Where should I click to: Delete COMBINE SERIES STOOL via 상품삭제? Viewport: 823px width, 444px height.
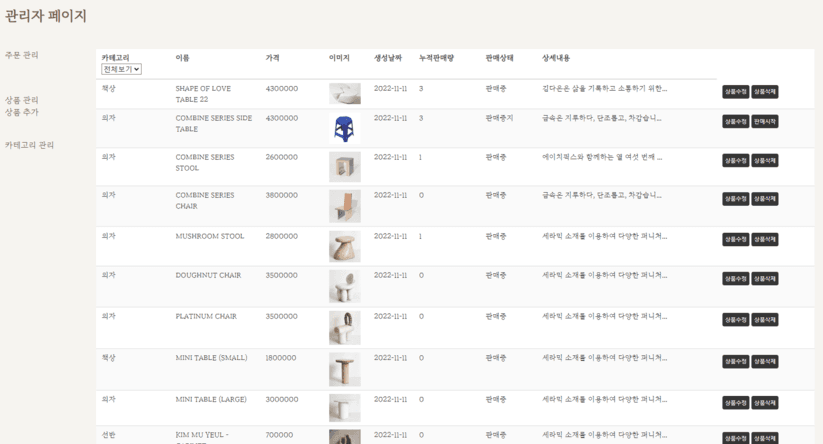pos(765,161)
